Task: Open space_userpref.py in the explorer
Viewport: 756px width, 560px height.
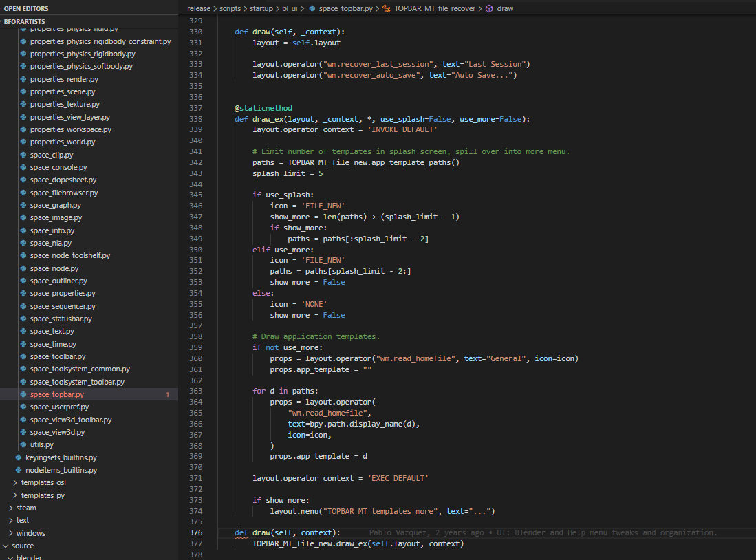Action: [59, 407]
